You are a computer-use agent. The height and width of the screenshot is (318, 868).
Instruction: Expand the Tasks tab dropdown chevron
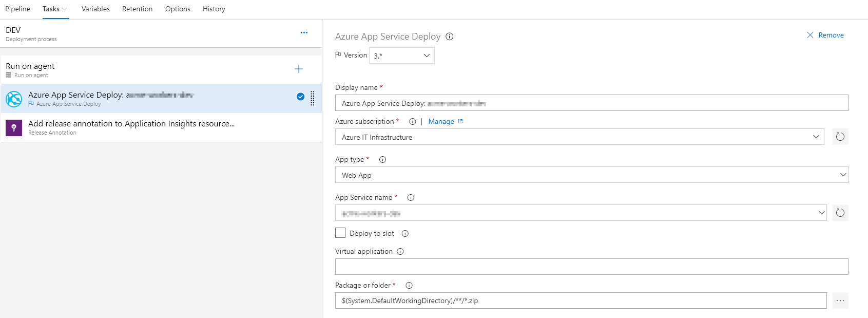click(x=65, y=9)
